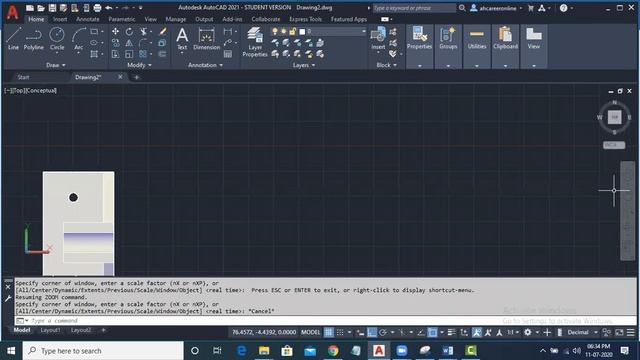Click the Copy tool icon

[116, 43]
